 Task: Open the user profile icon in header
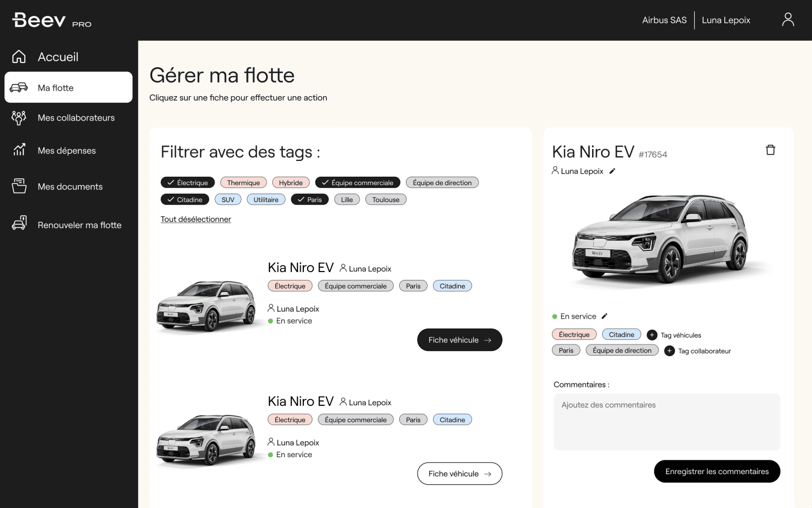tap(788, 20)
